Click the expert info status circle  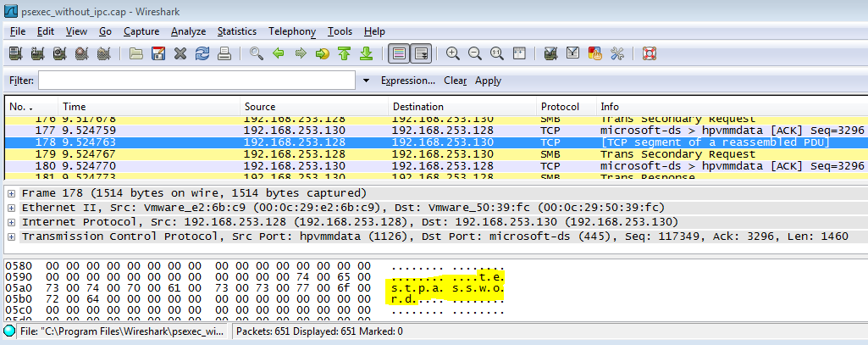click(x=9, y=331)
